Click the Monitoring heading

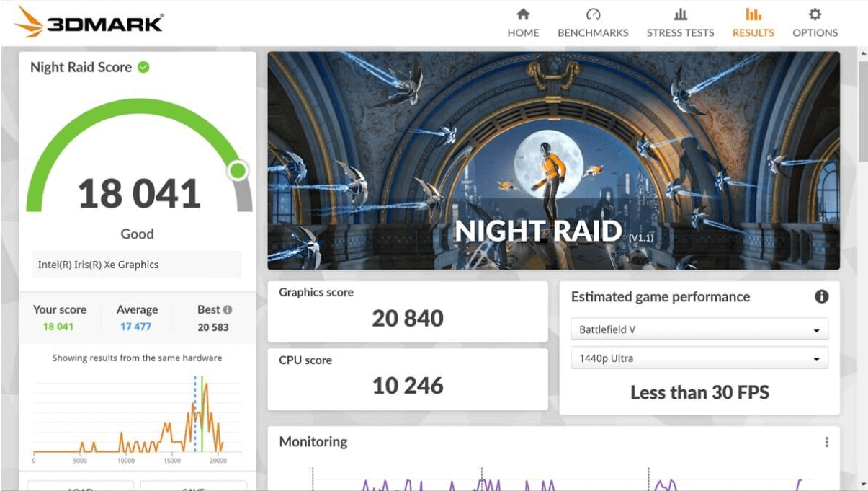[x=313, y=442]
